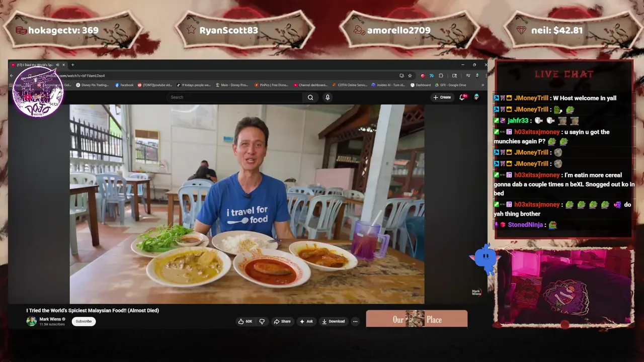
Task: Click the video player to pause
Action: tap(247, 204)
